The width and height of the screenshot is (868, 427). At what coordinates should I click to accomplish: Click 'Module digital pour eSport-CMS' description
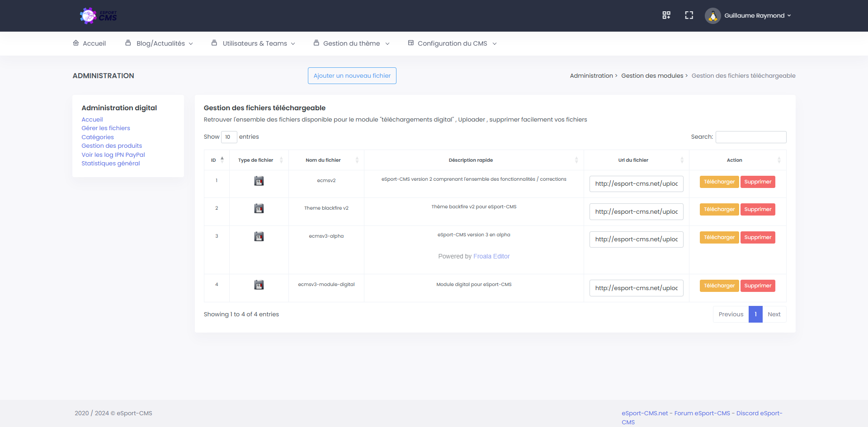(x=474, y=284)
